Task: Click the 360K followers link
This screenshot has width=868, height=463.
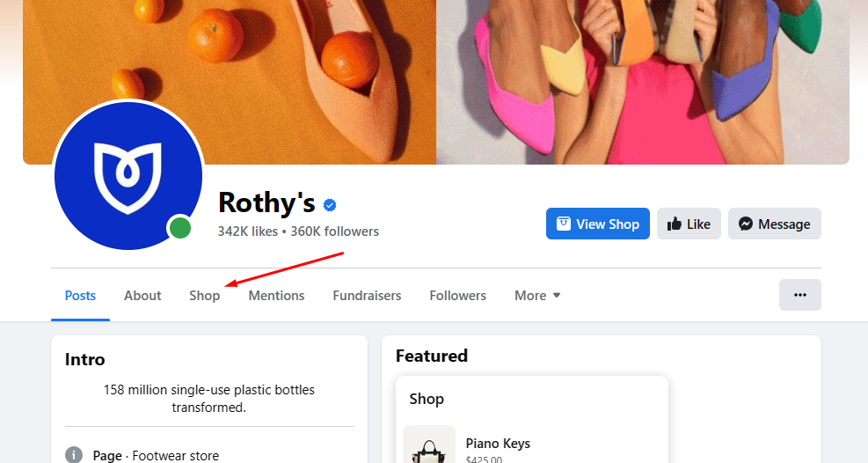Action: coord(335,231)
